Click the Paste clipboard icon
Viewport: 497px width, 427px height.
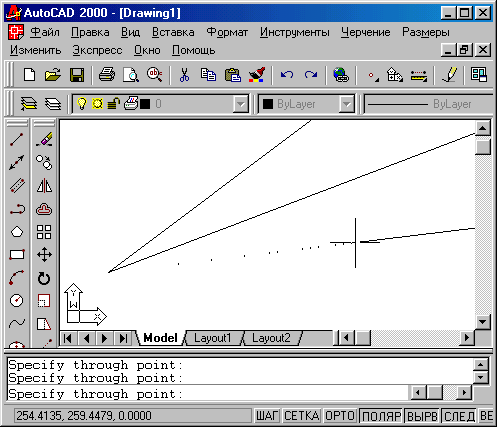click(233, 75)
